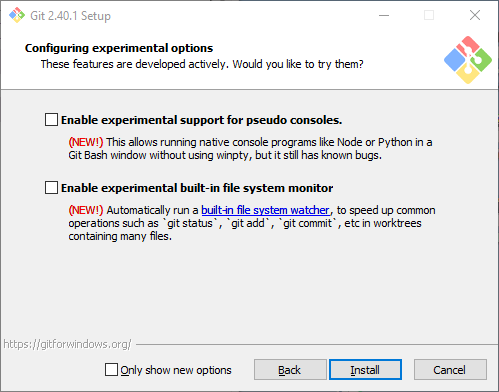Click the Only show new options label

[x=176, y=370]
